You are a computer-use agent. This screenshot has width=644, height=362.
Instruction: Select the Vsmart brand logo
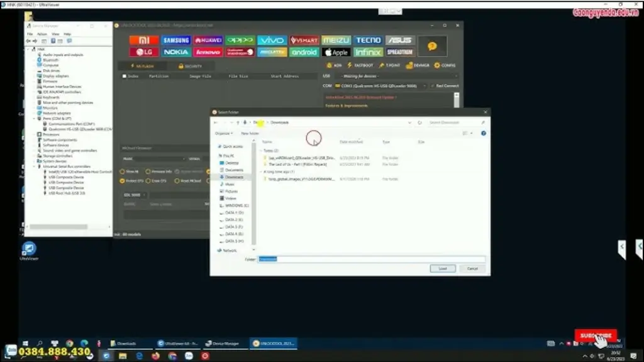(x=304, y=40)
